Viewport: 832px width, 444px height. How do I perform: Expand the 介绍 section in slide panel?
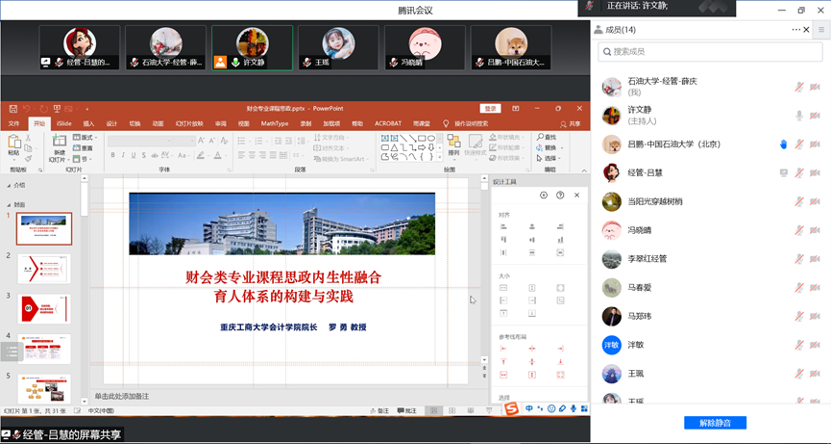coord(10,185)
